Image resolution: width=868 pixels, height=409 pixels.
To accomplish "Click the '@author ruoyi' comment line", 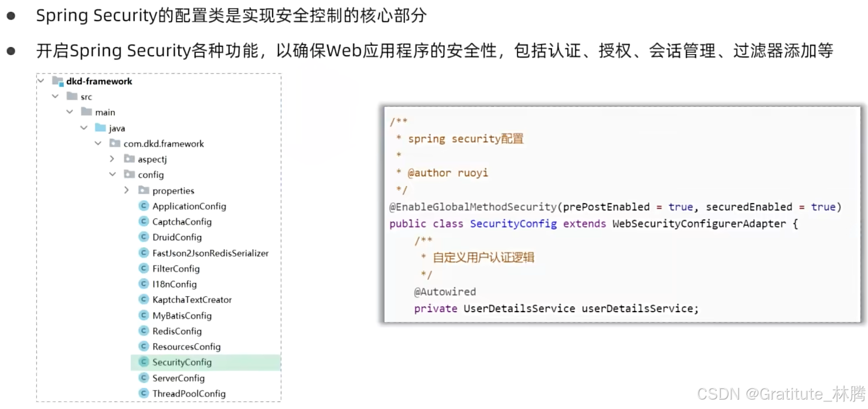I will tap(448, 173).
